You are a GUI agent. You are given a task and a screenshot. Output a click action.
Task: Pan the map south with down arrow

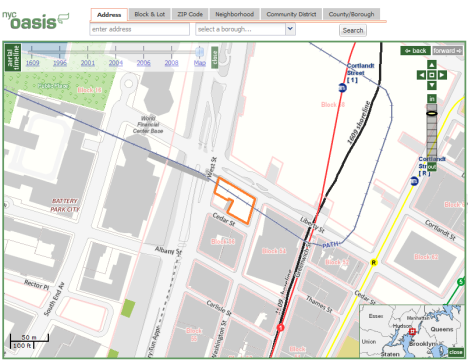coord(432,85)
